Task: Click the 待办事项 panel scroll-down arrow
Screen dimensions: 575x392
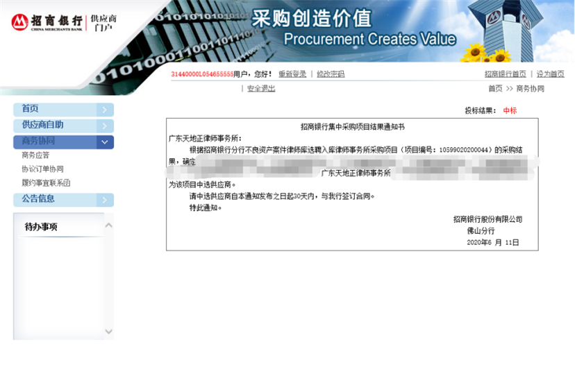Action: pos(108,332)
